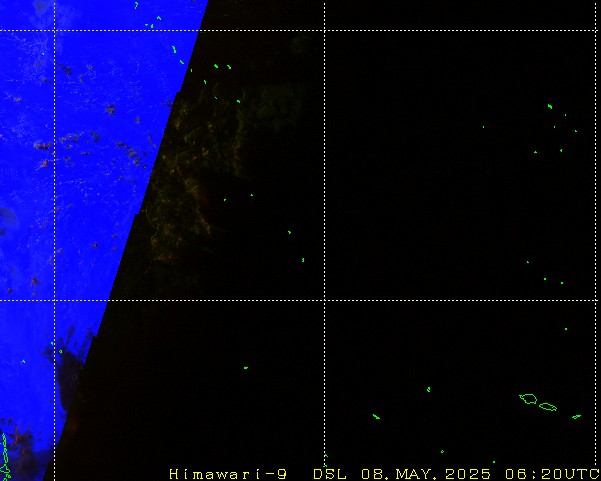Select the timestamp text "06:20UTC"
The height and width of the screenshot is (481, 601).
click(552, 474)
